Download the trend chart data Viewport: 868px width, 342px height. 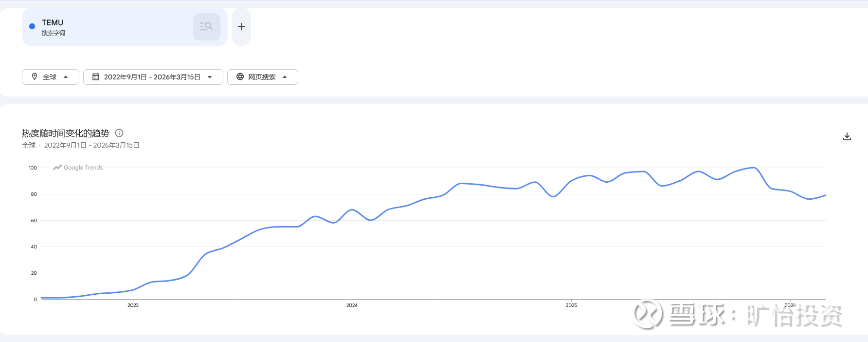[847, 136]
